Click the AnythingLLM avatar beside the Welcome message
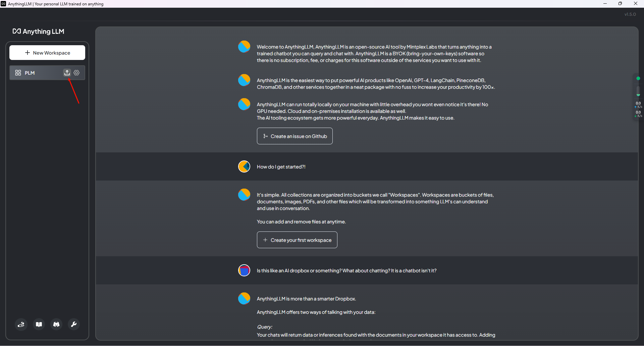 click(x=244, y=47)
